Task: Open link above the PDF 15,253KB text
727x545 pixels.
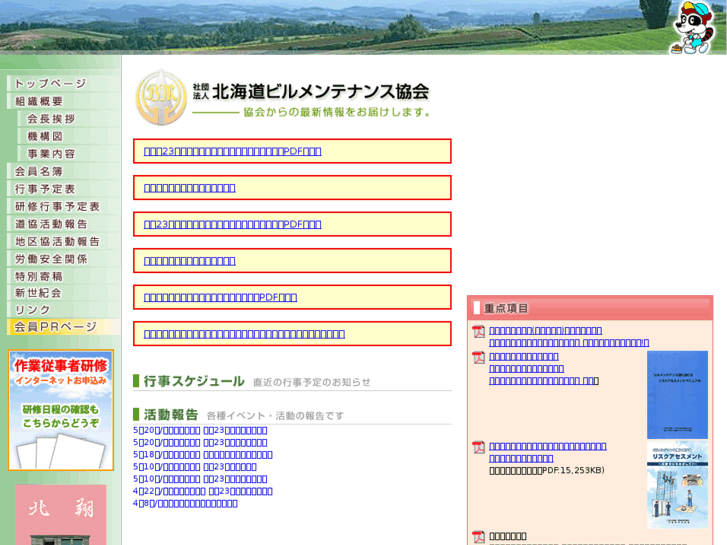Action: pos(521,458)
